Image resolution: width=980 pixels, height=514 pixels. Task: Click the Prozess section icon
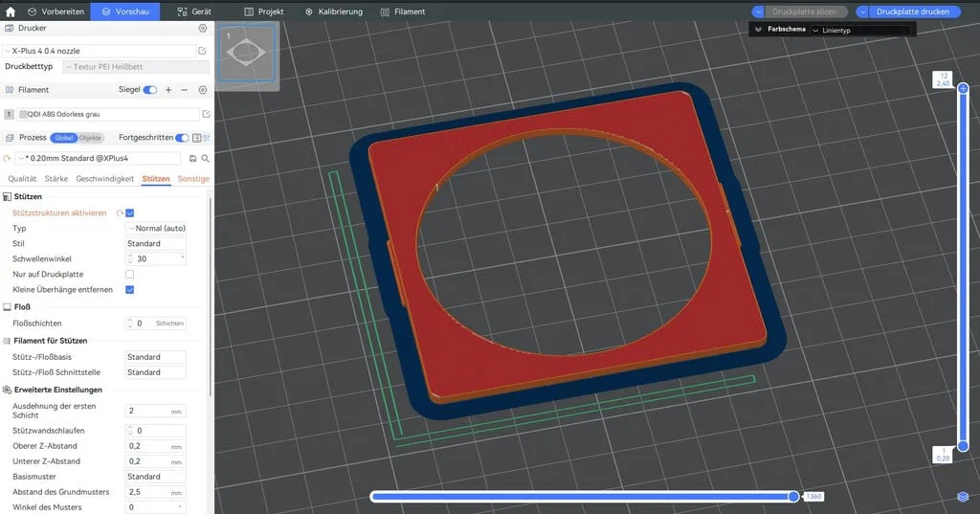10,138
